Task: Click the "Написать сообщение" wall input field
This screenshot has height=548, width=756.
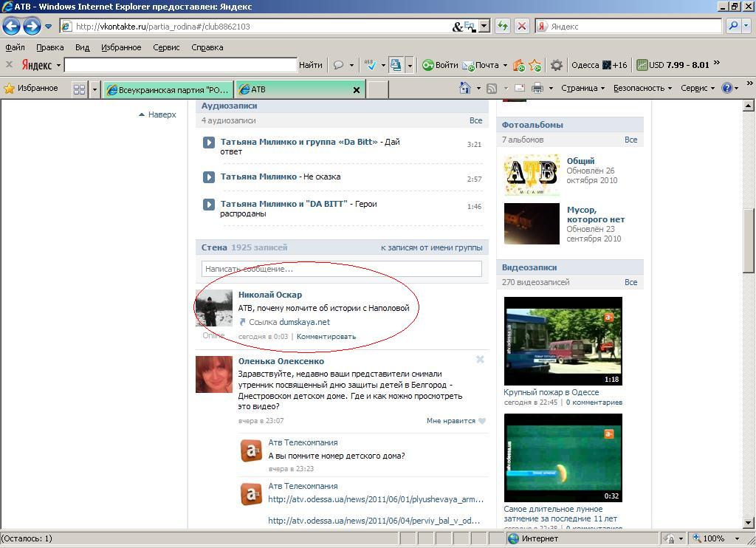Action: 341,269
